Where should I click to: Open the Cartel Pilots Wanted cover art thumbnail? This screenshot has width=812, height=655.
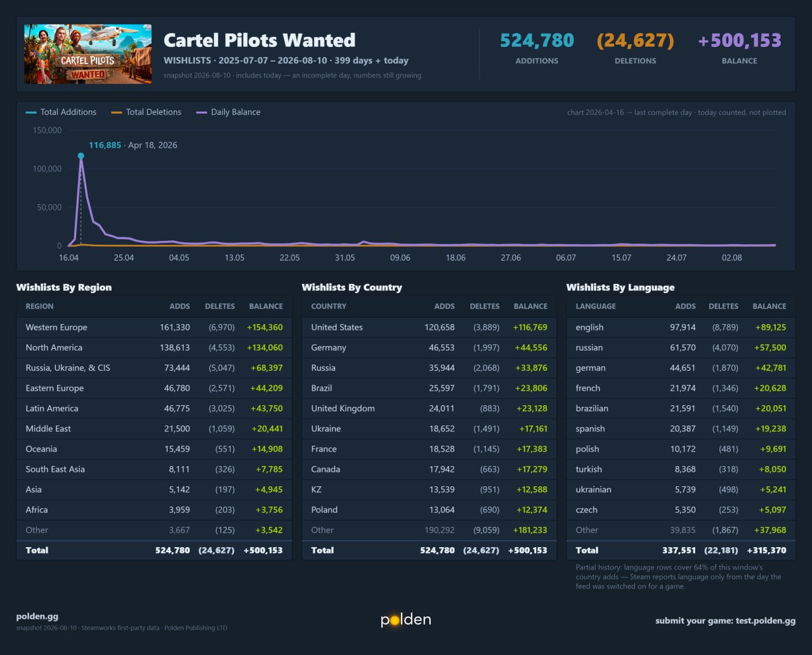click(x=88, y=54)
